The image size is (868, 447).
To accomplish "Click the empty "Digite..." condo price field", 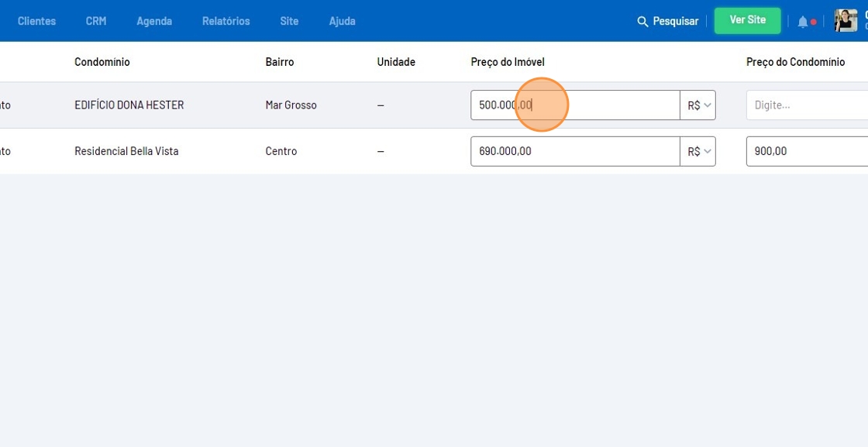I will coord(806,105).
